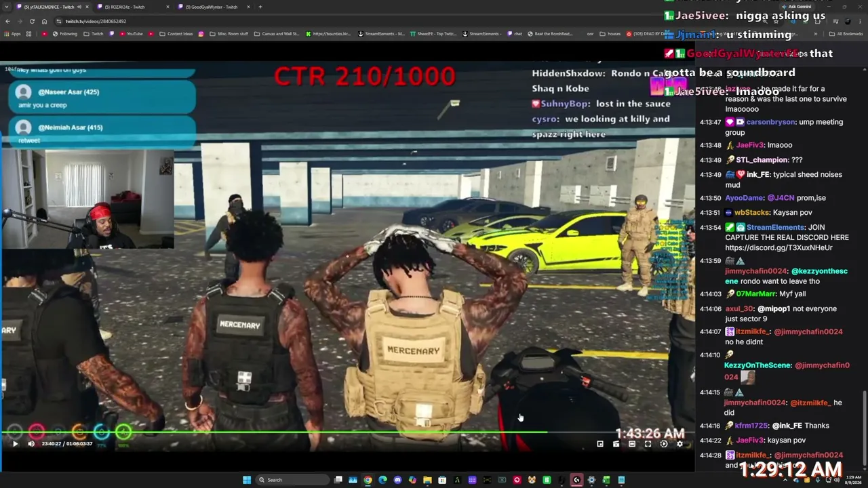The image size is (868, 488).
Task: Click the Ask Gemini button
Action: tap(795, 7)
